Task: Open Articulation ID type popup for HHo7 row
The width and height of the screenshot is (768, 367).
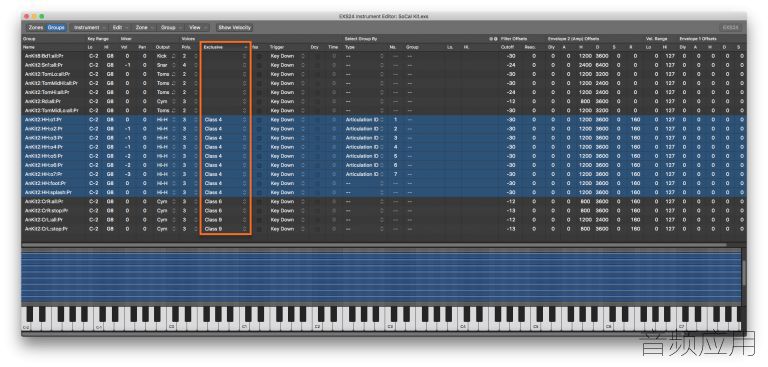Action: tap(364, 174)
